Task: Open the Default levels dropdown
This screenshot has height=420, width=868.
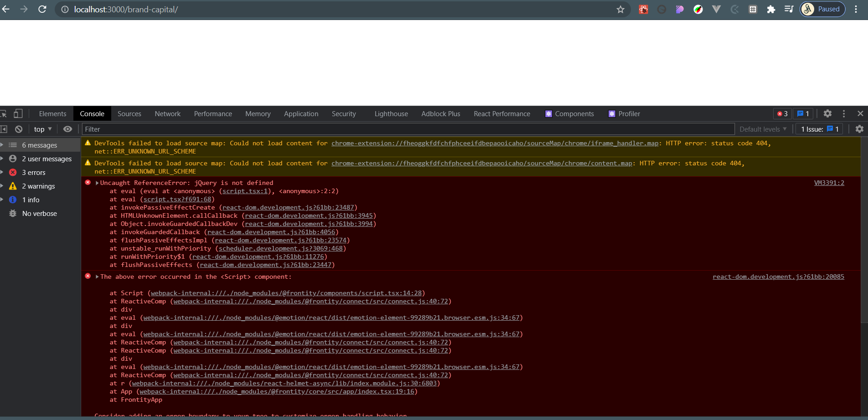Action: (x=763, y=129)
